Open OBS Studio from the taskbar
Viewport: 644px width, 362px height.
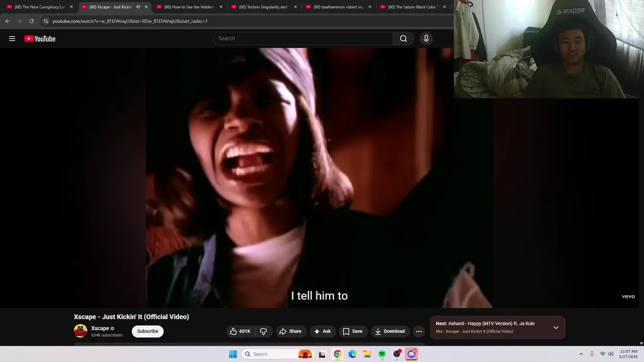397,354
